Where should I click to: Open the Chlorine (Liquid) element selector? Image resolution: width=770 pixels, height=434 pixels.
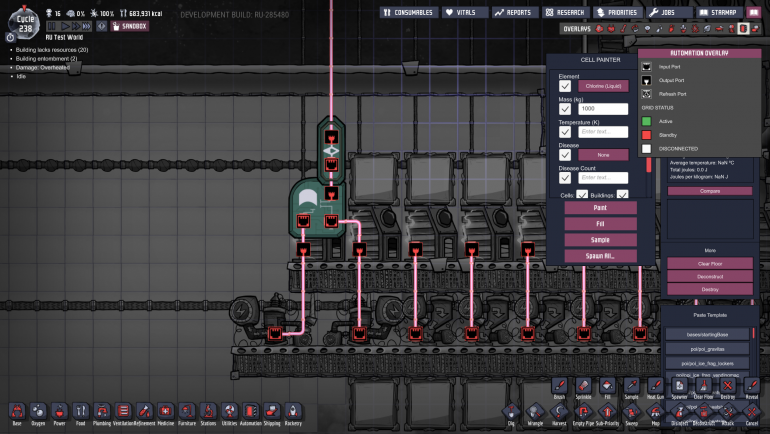(603, 86)
